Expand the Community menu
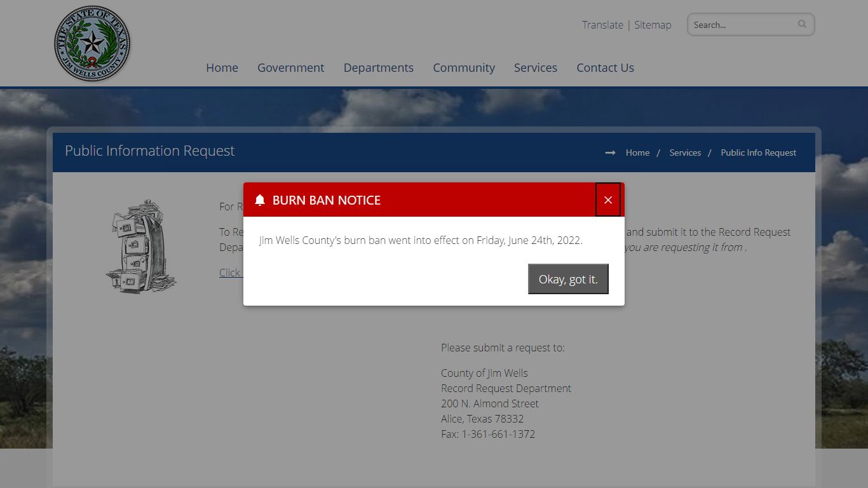 coord(464,67)
